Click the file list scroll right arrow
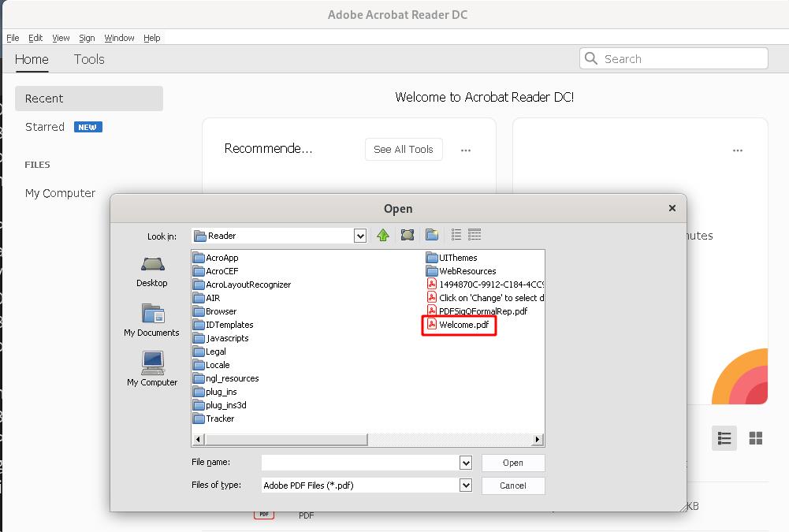 (x=538, y=439)
